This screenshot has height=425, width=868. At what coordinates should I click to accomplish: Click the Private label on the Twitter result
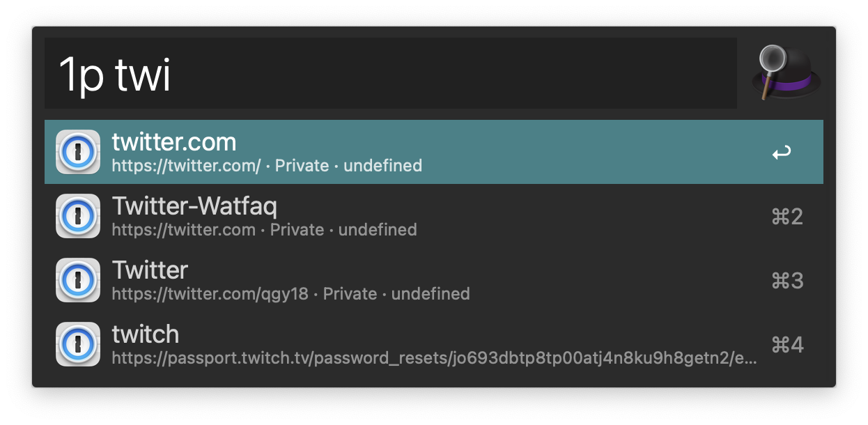pos(350,294)
